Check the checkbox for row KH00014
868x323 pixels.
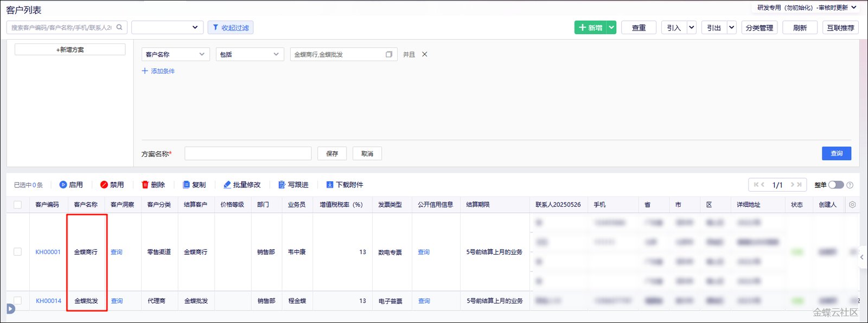pyautogui.click(x=17, y=300)
